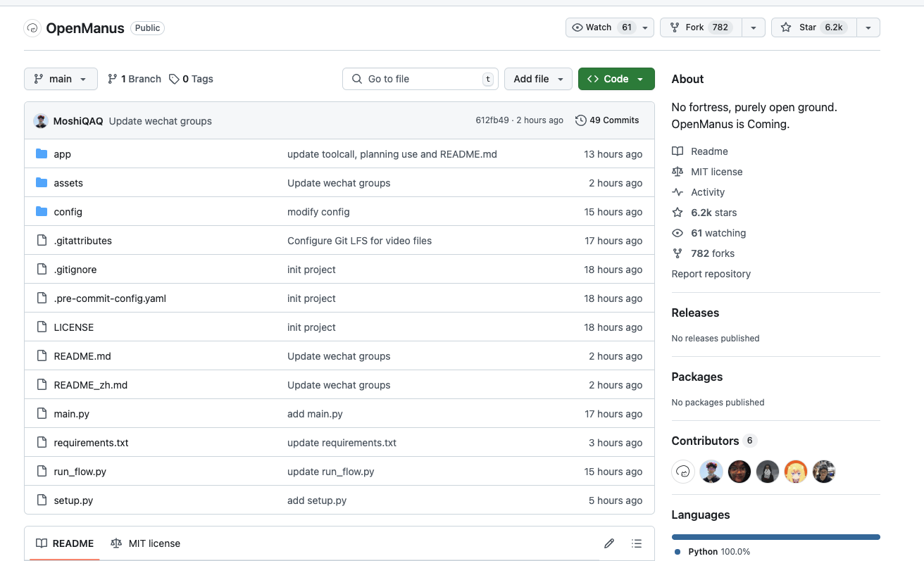The image size is (924, 561).
Task: View the 0 Tags link
Action: coord(191,79)
